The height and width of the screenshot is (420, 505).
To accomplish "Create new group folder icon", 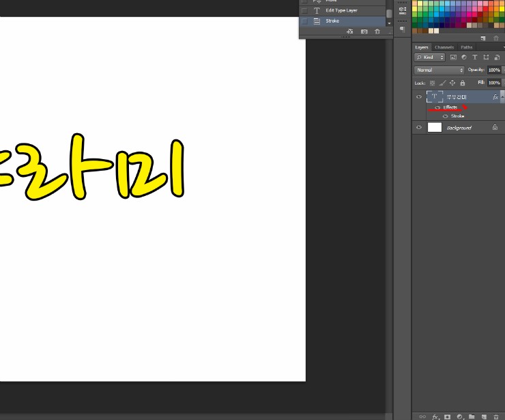I will click(x=472, y=417).
